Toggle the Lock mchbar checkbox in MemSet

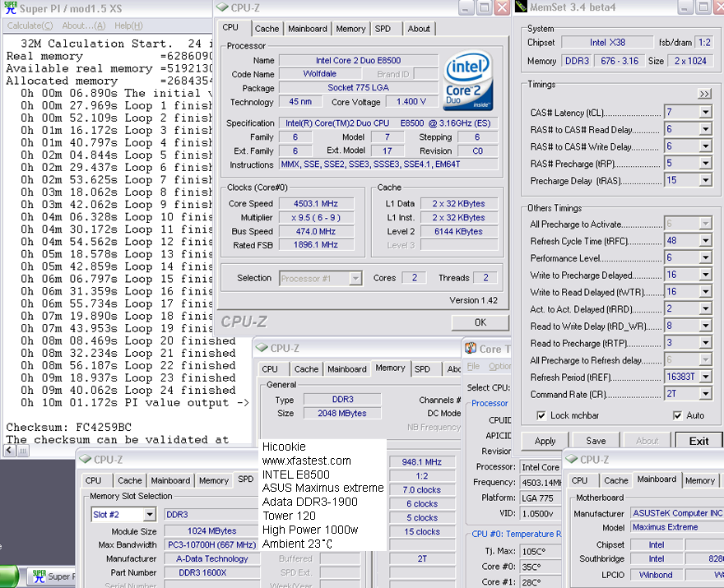(x=541, y=415)
